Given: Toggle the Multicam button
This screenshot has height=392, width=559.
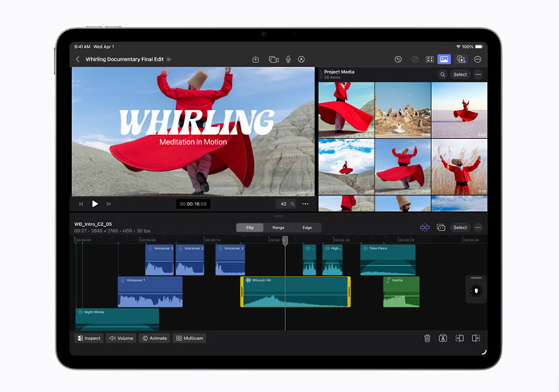Looking at the screenshot, I should tap(189, 339).
